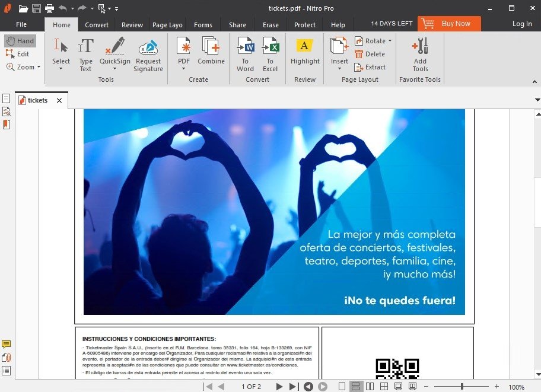Viewport: 541px width, 392px height.
Task: Select the Type Text tool
Action: click(85, 54)
